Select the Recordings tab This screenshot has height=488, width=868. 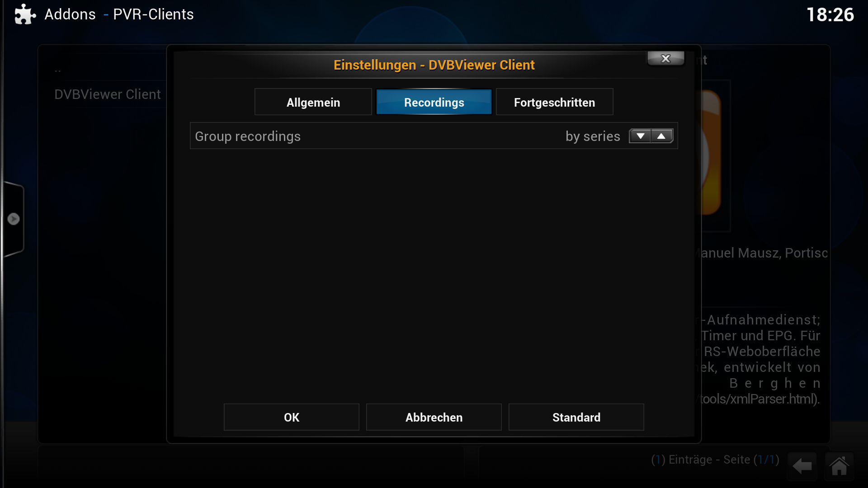tap(434, 102)
